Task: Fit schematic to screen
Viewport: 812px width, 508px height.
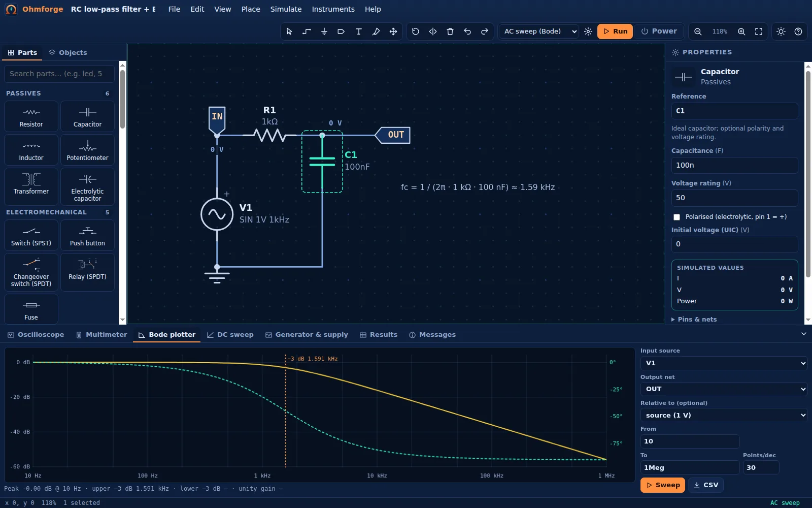Action: click(759, 31)
